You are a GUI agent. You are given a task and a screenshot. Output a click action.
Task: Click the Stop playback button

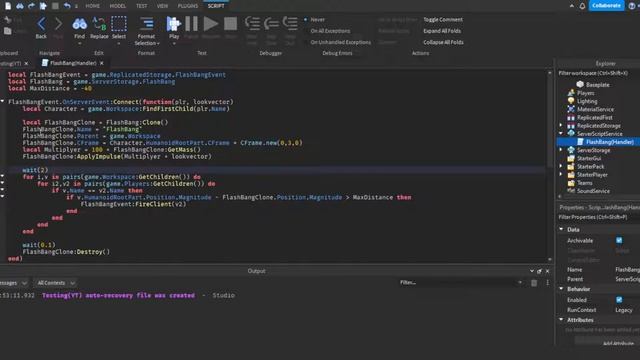coord(231,24)
